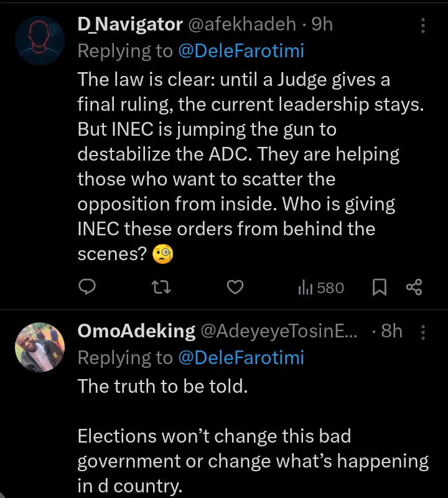Open more options for OmoAdeking's tweet
Image resolution: width=448 pixels, height=498 pixels.
423,332
